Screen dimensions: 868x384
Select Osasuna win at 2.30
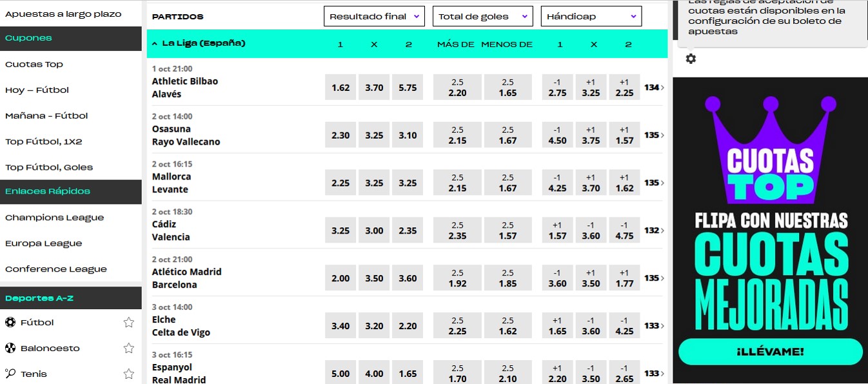coord(340,135)
